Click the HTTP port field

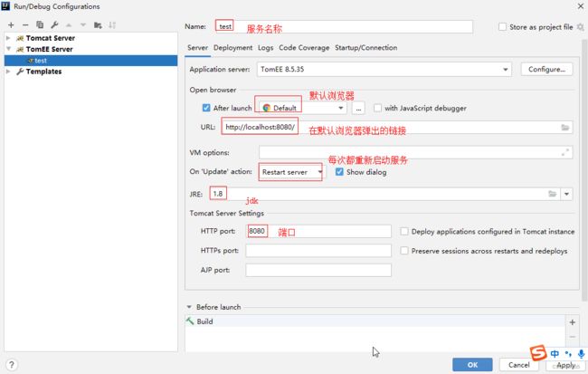(318, 231)
